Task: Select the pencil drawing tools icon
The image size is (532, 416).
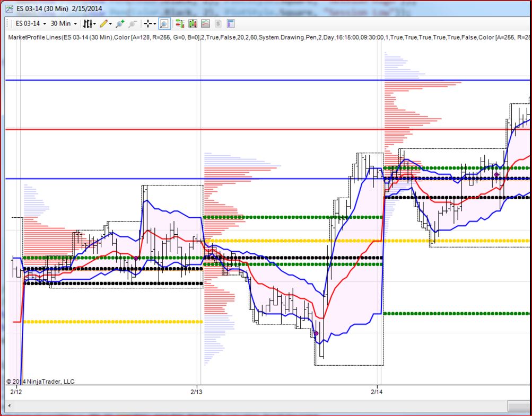Action: point(103,24)
